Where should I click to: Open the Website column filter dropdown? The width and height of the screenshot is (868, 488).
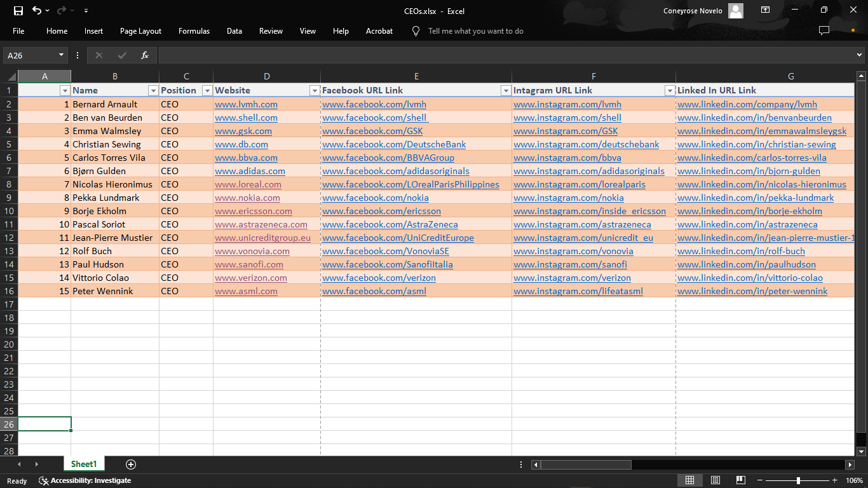pyautogui.click(x=315, y=91)
